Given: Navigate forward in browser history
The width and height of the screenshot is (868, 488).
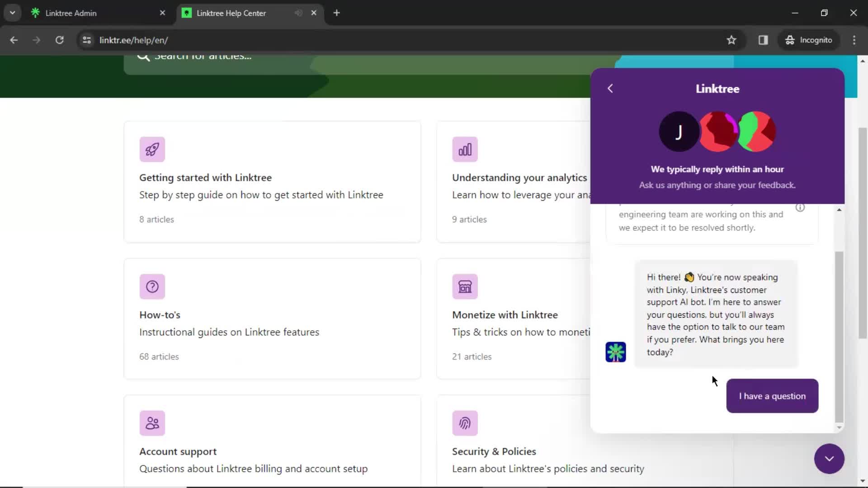Looking at the screenshot, I should [x=37, y=40].
